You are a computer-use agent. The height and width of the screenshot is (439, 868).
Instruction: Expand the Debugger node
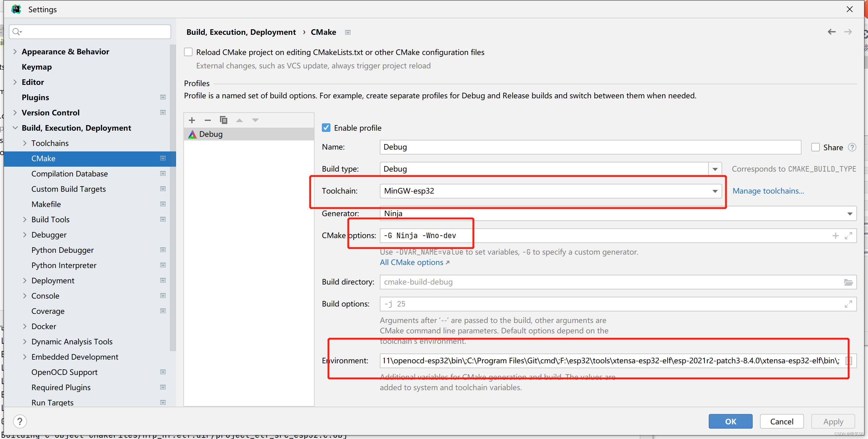coord(25,235)
